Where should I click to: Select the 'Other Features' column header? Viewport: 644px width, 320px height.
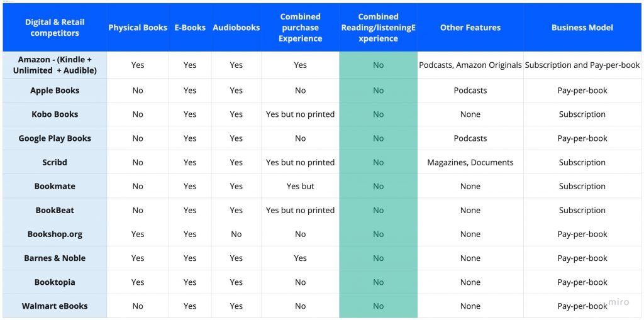470,28
